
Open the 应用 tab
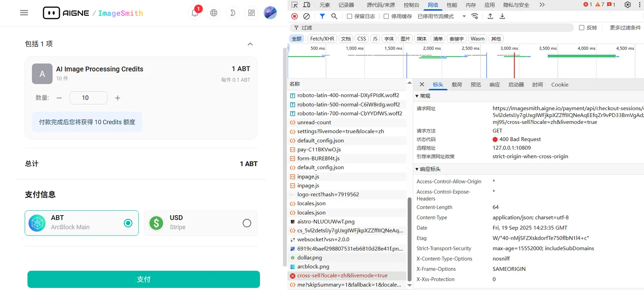pos(490,5)
